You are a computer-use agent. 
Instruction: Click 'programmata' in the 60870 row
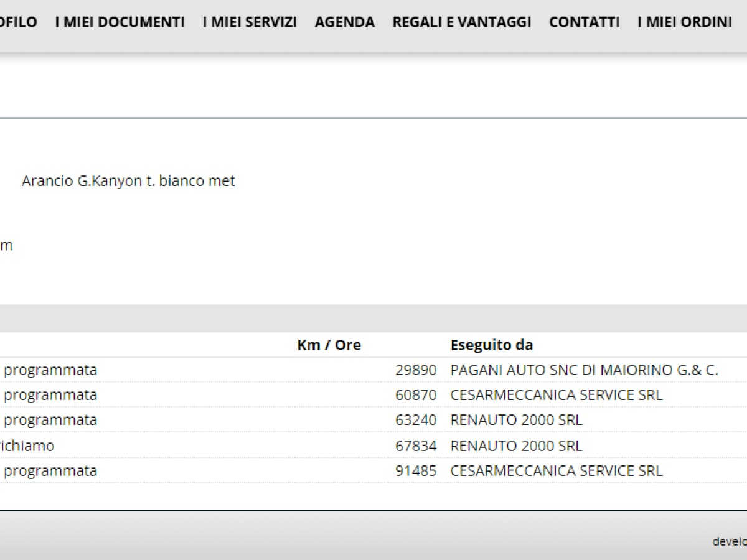click(50, 396)
